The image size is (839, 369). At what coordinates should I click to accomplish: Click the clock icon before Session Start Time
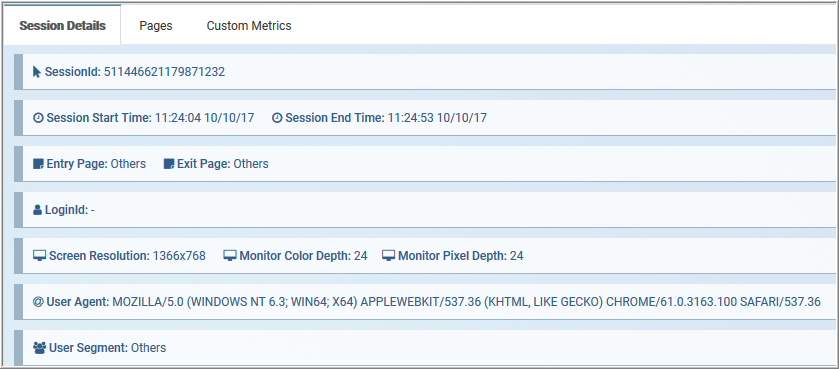(x=38, y=118)
